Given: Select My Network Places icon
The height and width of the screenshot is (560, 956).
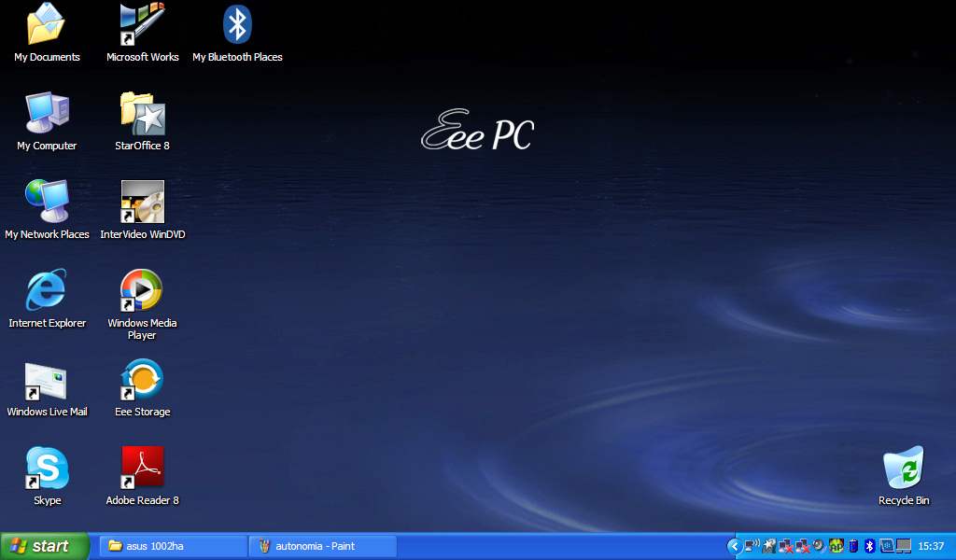Looking at the screenshot, I should point(47,203).
